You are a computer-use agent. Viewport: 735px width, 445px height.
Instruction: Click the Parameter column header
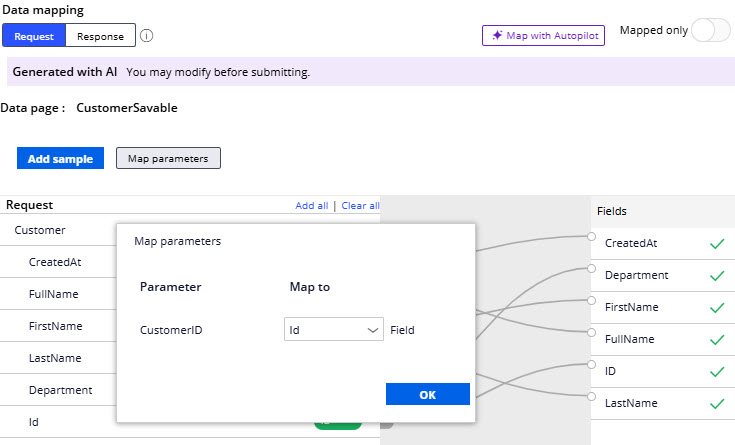[x=171, y=287]
